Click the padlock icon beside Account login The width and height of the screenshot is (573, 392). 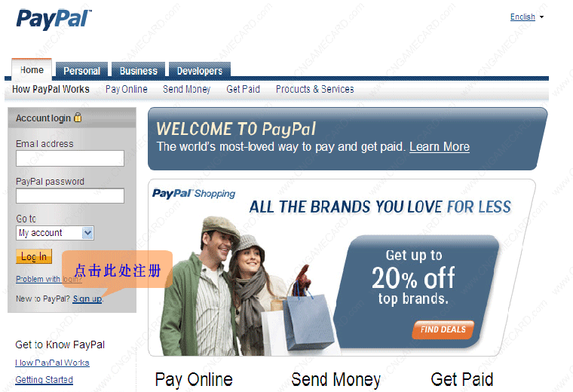pyautogui.click(x=78, y=118)
